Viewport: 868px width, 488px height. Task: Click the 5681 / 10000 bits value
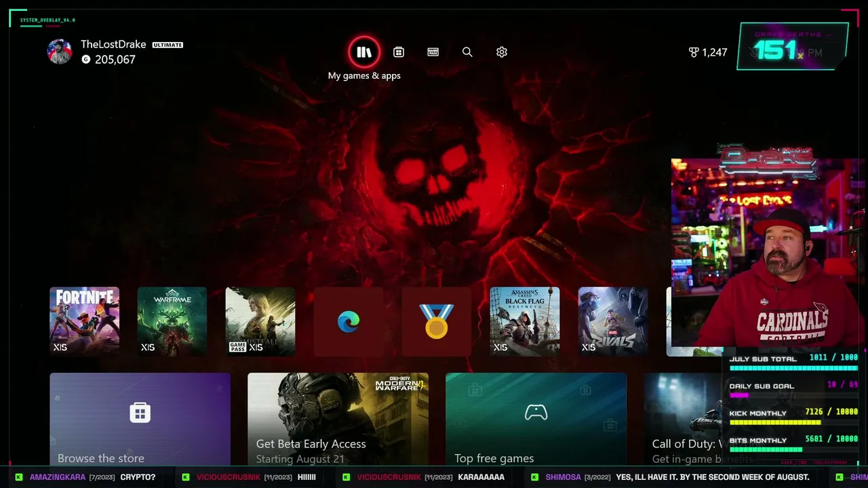coord(831,439)
